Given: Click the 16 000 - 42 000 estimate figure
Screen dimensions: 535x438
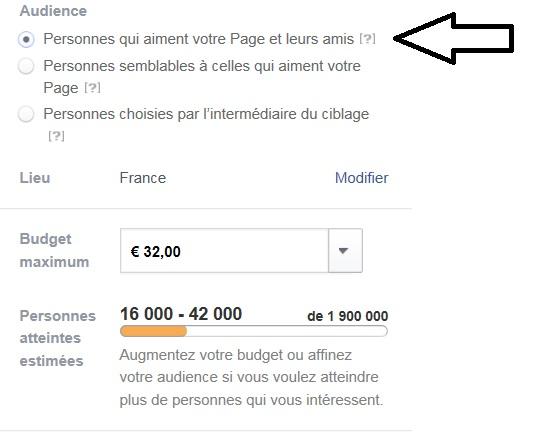Looking at the screenshot, I should coord(181,313).
